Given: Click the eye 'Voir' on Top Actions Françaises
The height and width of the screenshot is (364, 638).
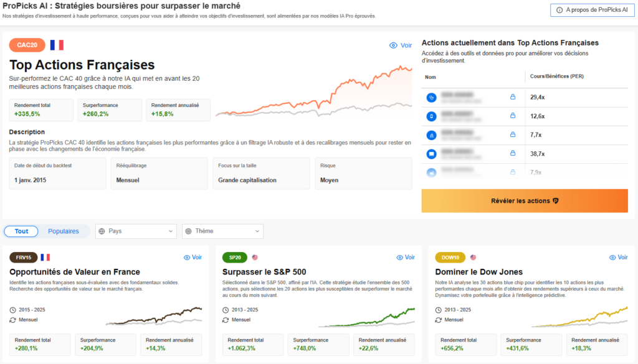Looking at the screenshot, I should click(400, 45).
